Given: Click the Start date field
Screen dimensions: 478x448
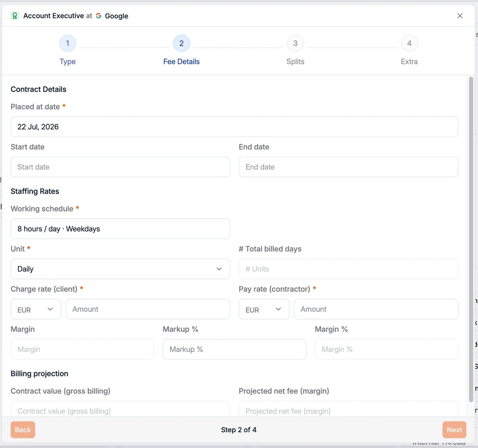Looking at the screenshot, I should (120, 167).
